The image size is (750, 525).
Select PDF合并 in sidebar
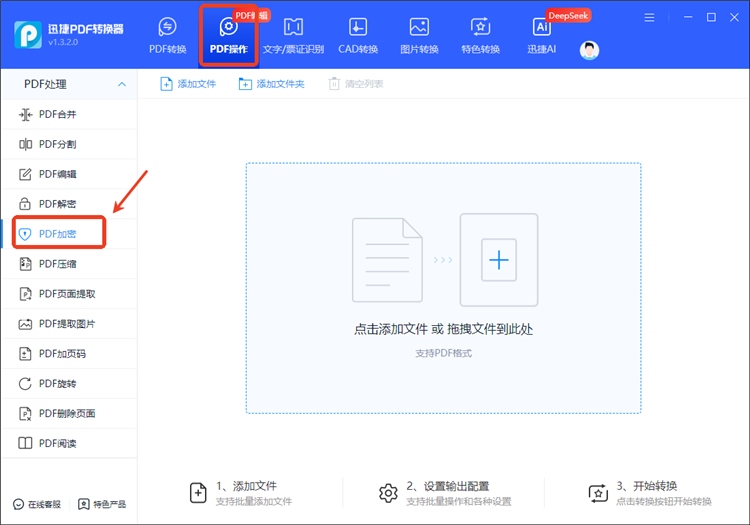[69, 114]
